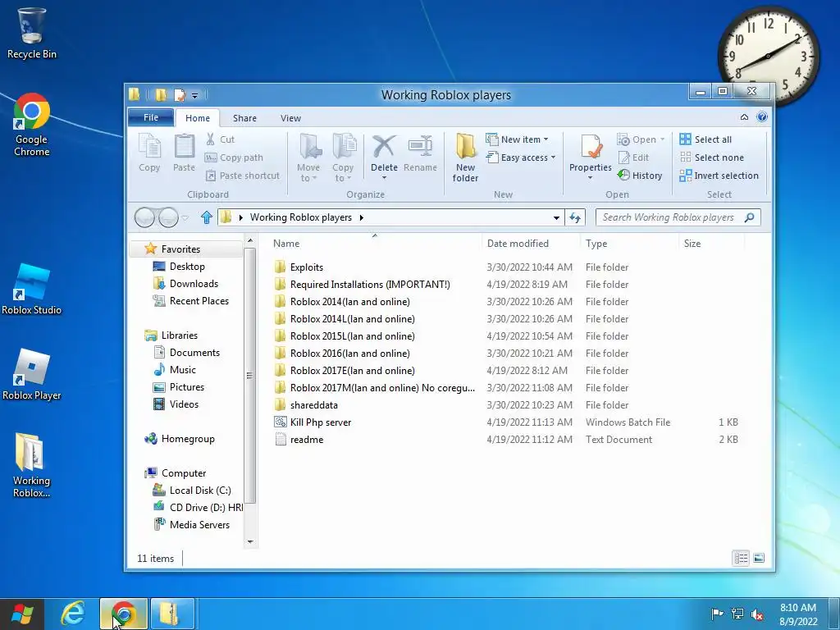Screen dimensions: 840x630
Task: Minimize the ribbon with the caret
Action: [744, 116]
